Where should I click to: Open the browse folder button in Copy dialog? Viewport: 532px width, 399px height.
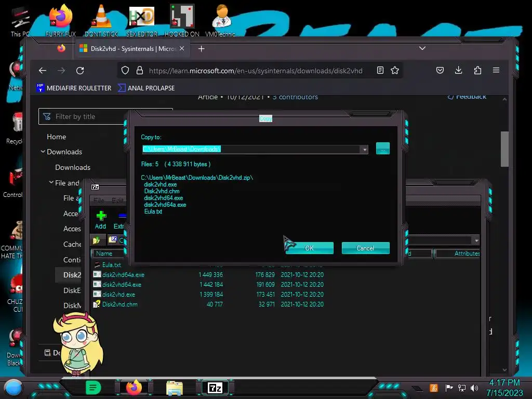click(x=383, y=149)
